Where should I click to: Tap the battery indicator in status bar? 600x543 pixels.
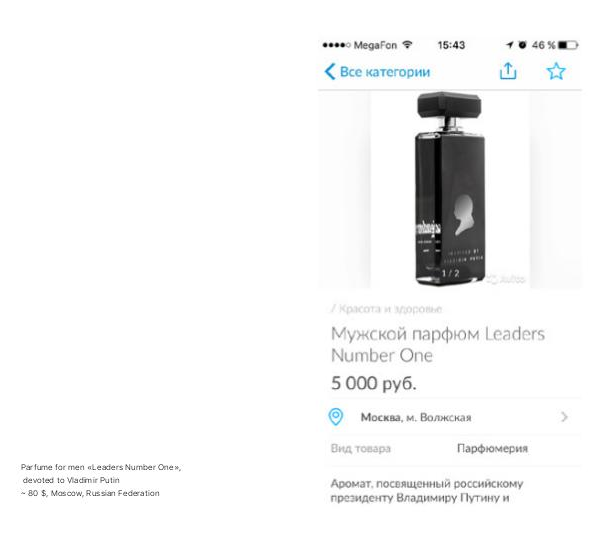(x=568, y=45)
